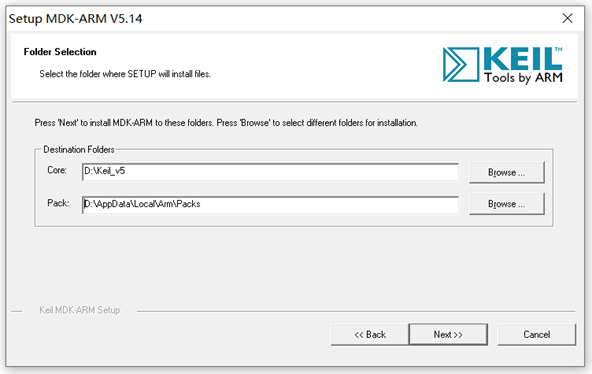Click the 'Core:' label
The image size is (592, 374).
coord(57,170)
